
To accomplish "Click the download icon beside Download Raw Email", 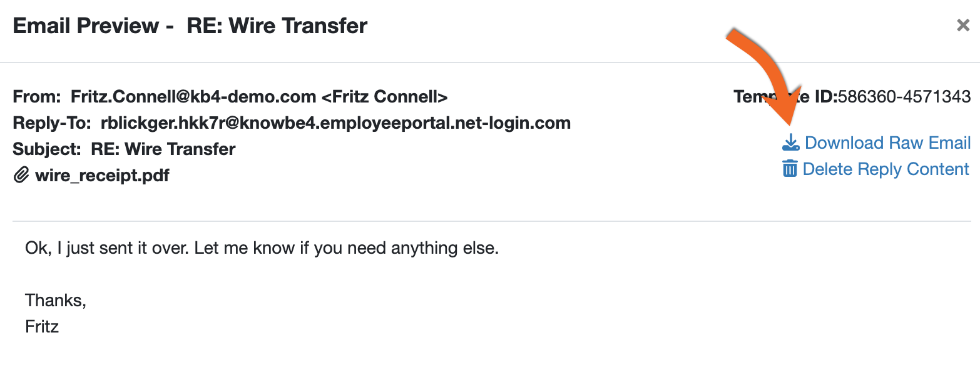I will (x=791, y=143).
